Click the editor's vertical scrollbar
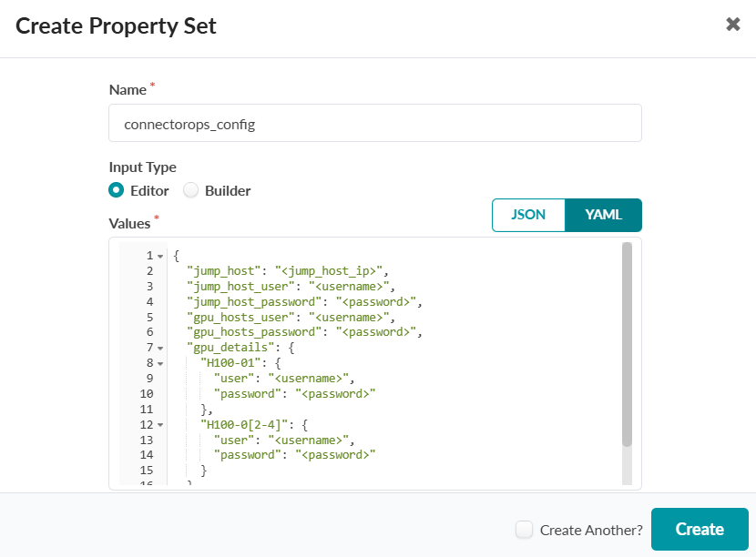 coord(627,346)
